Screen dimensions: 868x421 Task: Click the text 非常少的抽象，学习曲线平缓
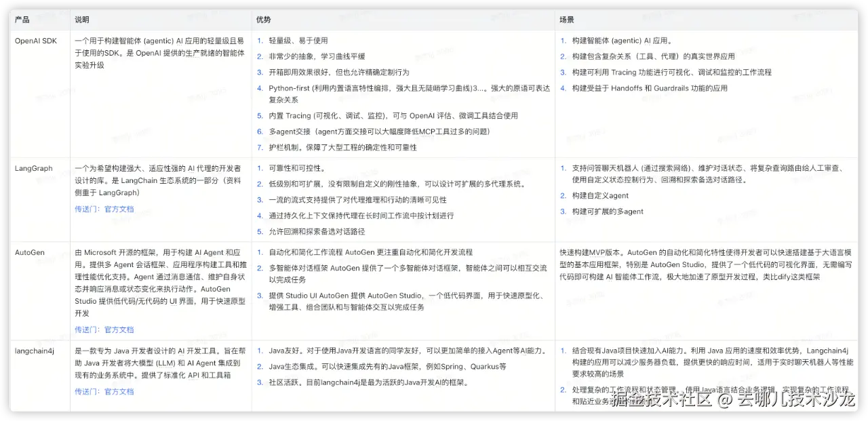pos(317,56)
